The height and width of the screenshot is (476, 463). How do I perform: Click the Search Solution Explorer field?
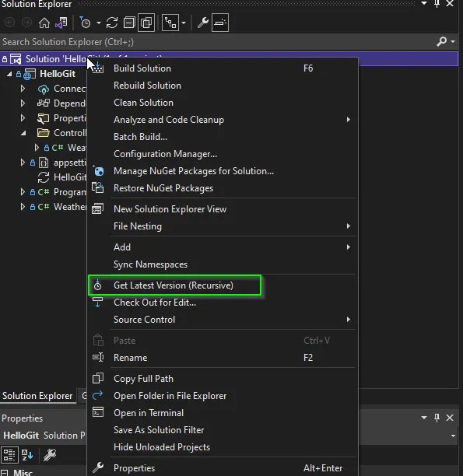pos(217,42)
